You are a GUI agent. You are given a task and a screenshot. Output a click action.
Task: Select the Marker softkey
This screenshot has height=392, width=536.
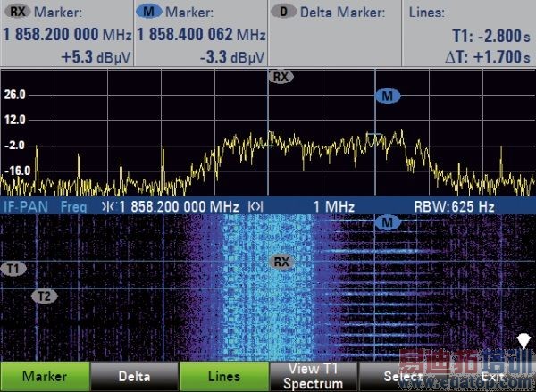coord(45,377)
